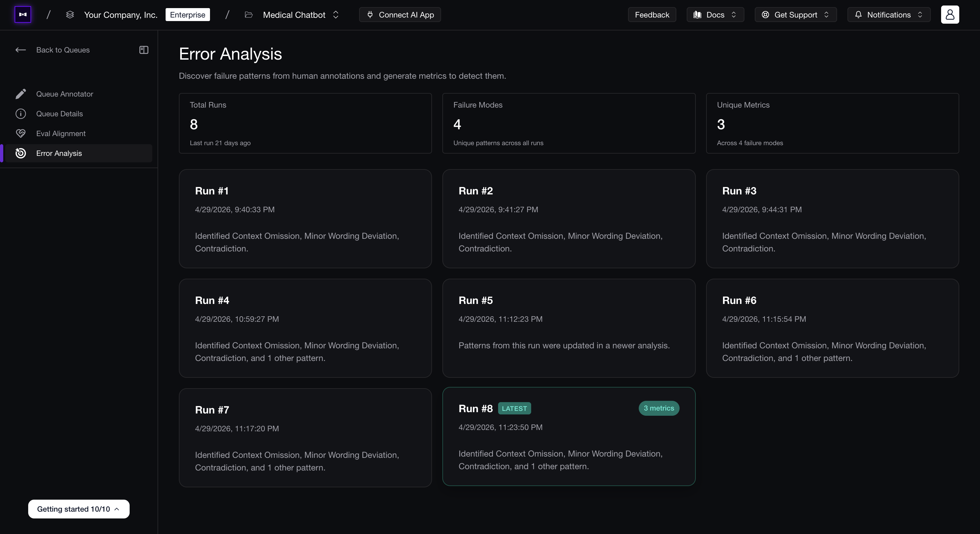Screen dimensions: 980x534
Task: Collapse sidebar with the panel toggle icon
Action: tap(144, 50)
